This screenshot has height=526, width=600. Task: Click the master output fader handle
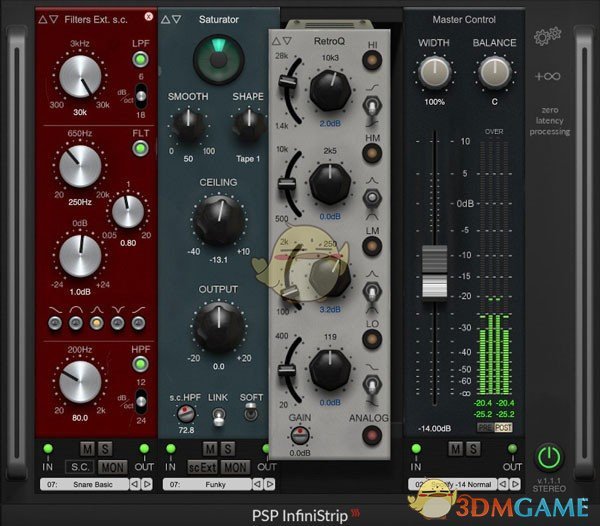[x=434, y=272]
